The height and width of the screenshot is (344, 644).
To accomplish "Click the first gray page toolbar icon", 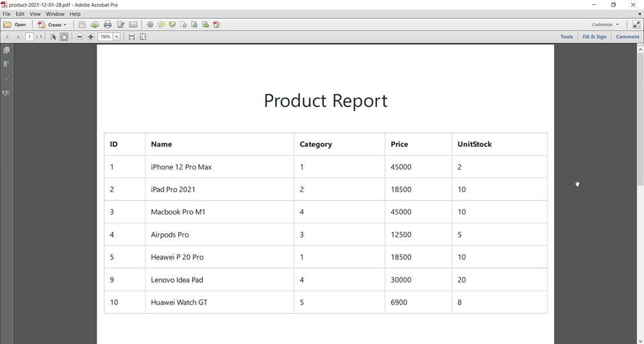I will pyautogui.click(x=183, y=25).
